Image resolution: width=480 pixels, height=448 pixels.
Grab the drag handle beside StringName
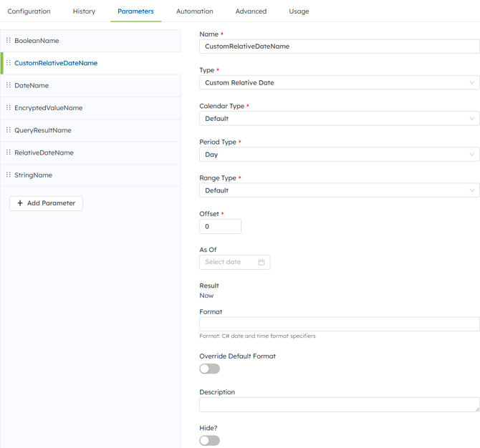[9, 175]
